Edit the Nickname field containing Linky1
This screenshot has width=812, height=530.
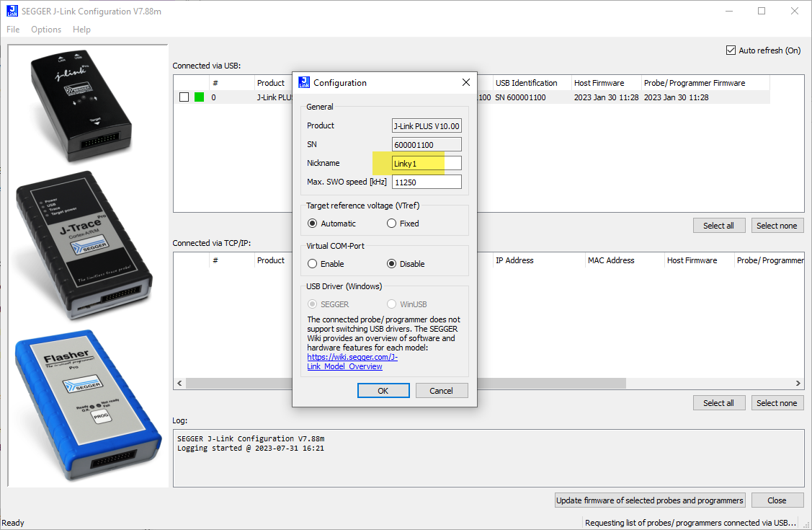426,163
